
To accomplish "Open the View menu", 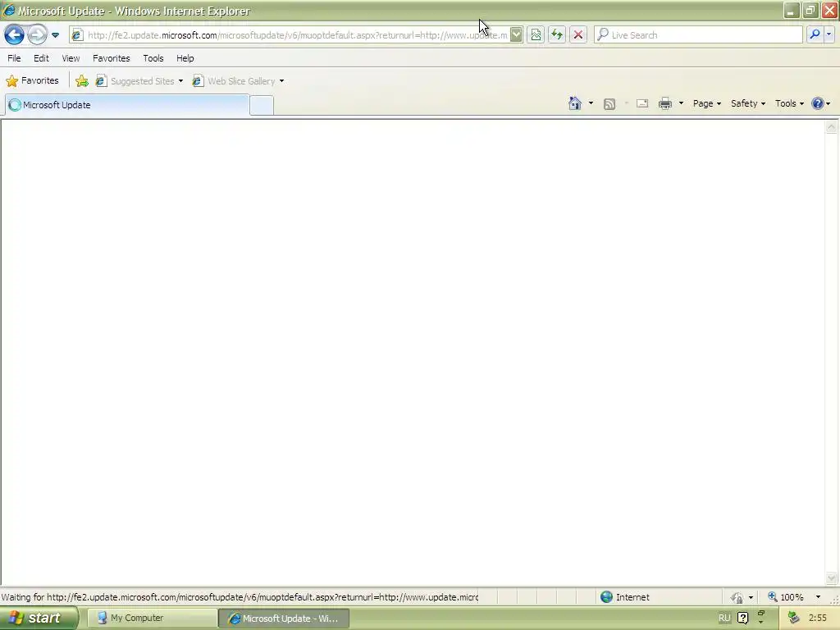I will (71, 58).
